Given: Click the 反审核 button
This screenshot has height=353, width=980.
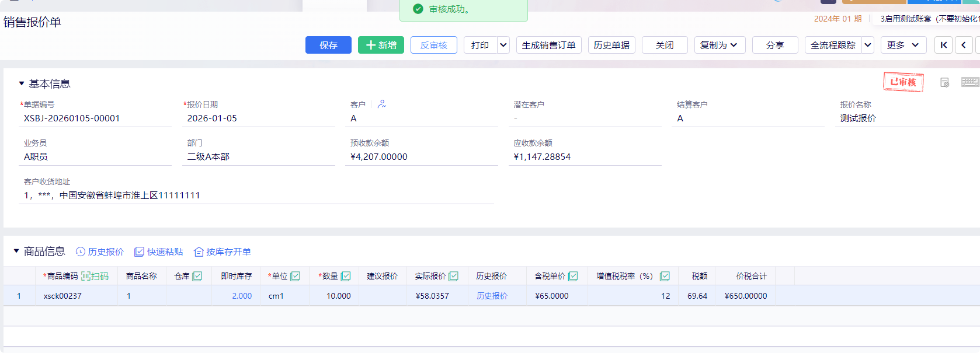Looking at the screenshot, I should click(x=433, y=45).
